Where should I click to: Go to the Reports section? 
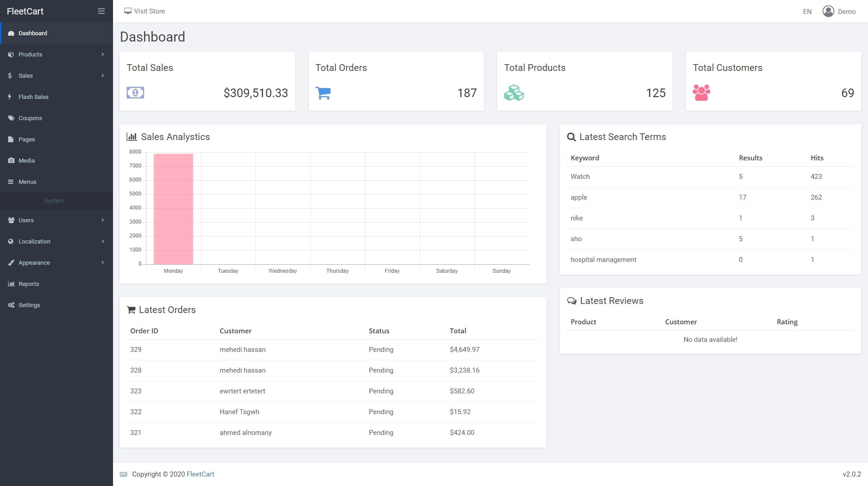[28, 284]
